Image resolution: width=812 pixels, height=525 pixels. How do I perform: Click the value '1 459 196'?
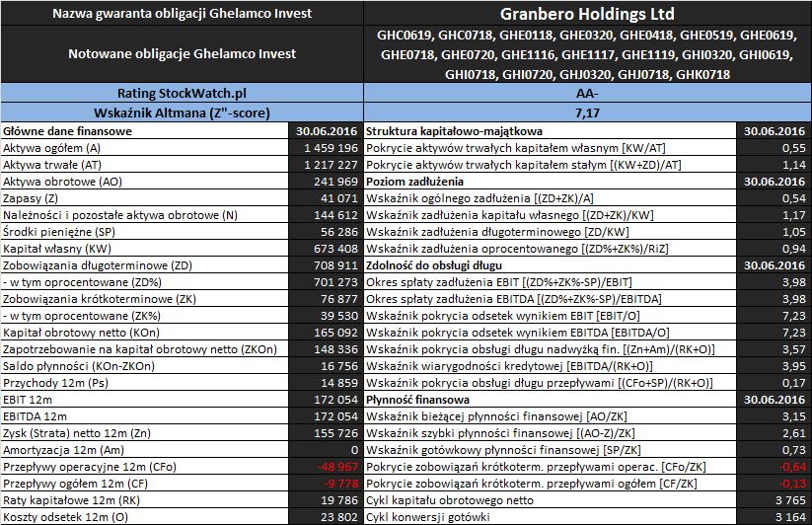pyautogui.click(x=331, y=148)
